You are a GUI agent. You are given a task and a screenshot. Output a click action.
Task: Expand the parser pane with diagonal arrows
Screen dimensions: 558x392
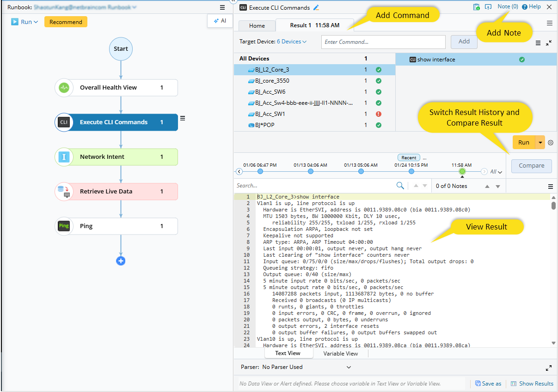tap(549, 368)
